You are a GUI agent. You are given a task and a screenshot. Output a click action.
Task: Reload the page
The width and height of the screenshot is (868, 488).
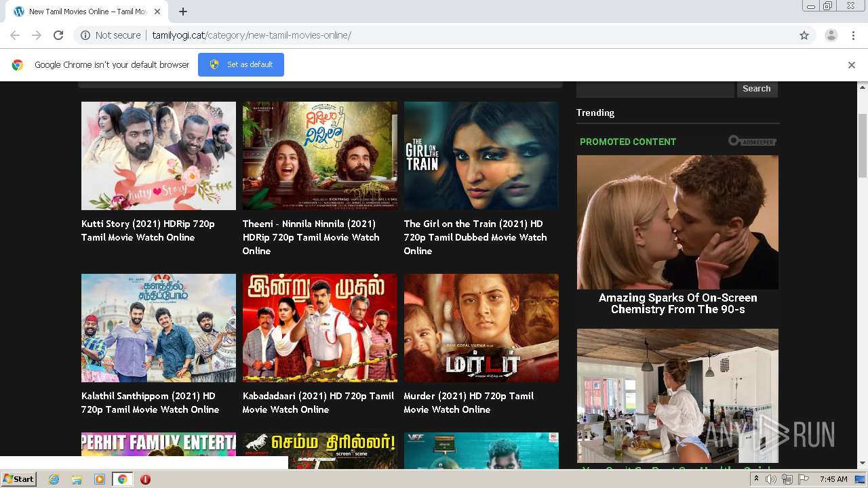click(58, 35)
